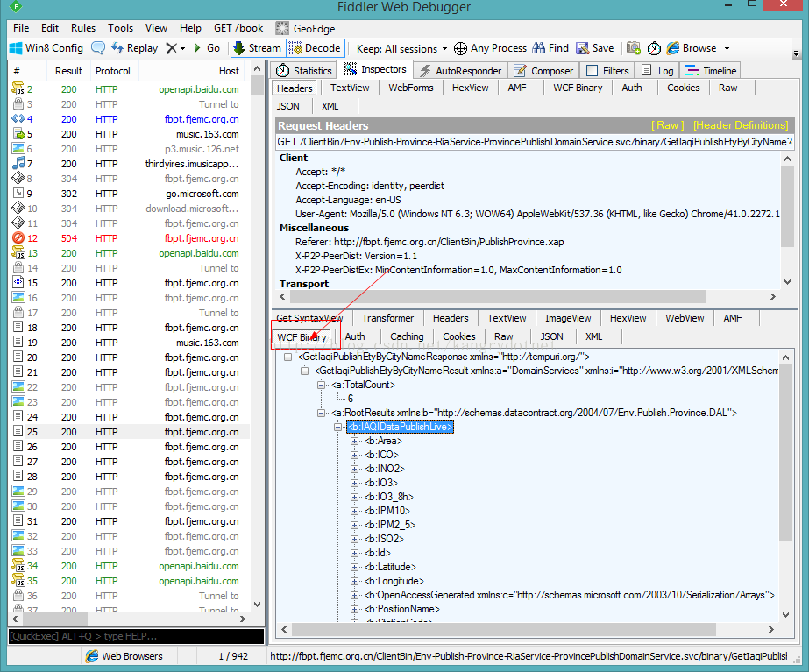Click the Win8 Config Windows icon

pos(16,48)
